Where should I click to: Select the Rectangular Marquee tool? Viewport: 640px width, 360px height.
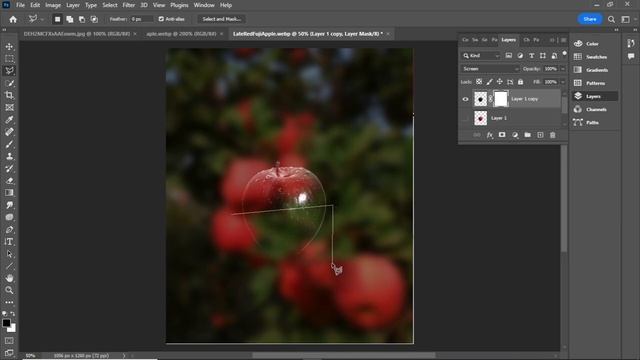[9, 59]
